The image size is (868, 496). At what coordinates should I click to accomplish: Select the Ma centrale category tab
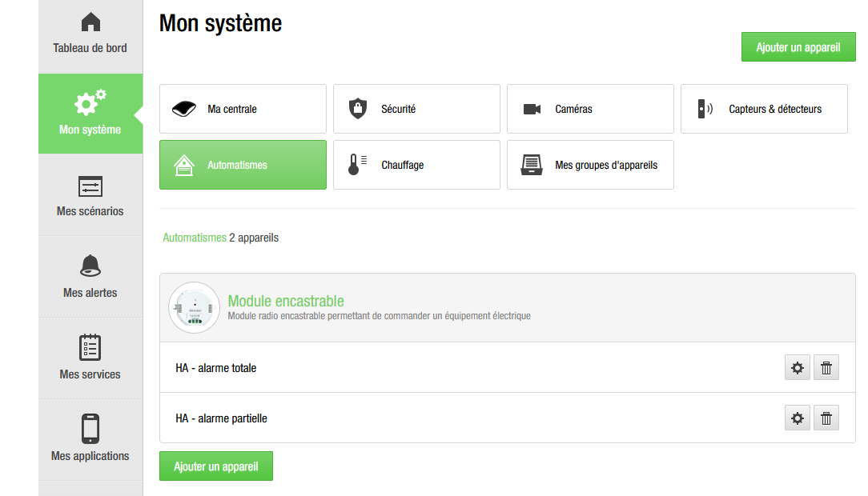[x=243, y=109]
